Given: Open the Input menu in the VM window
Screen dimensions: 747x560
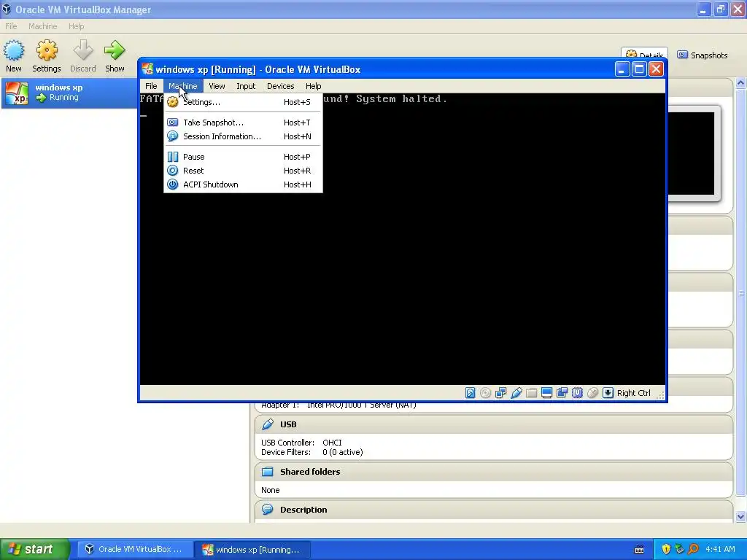Looking at the screenshot, I should (x=246, y=86).
